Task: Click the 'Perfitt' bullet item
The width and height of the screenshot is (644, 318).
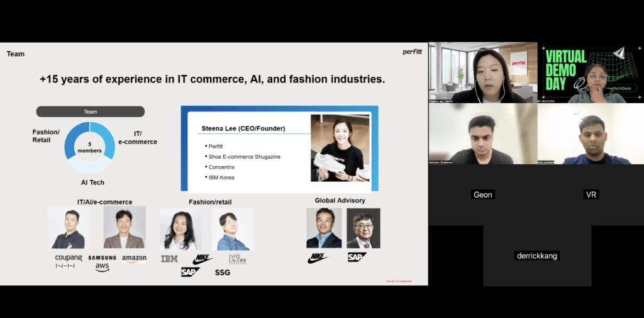Action: coord(215,146)
